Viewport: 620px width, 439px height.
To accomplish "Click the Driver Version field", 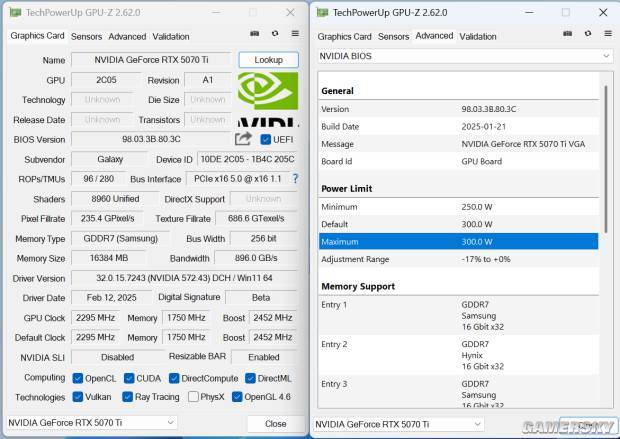I will 184,278.
